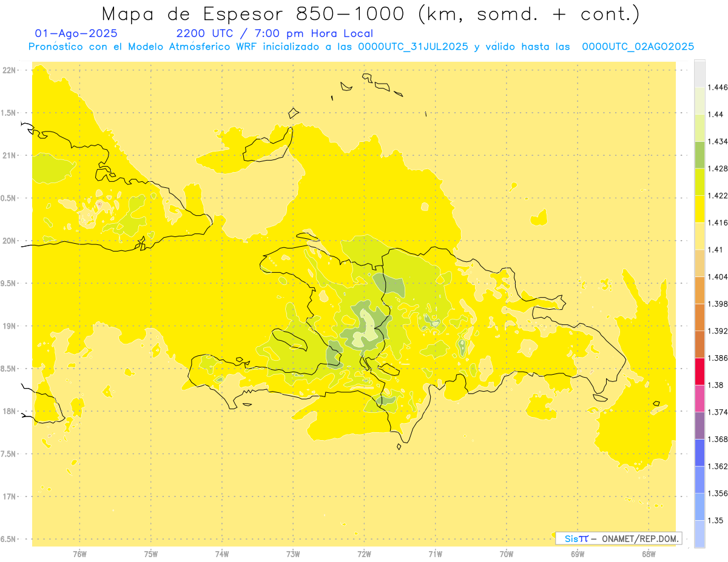Click the '70W' longitude label
Image resolution: width=728 pixels, height=562 pixels.
(507, 554)
